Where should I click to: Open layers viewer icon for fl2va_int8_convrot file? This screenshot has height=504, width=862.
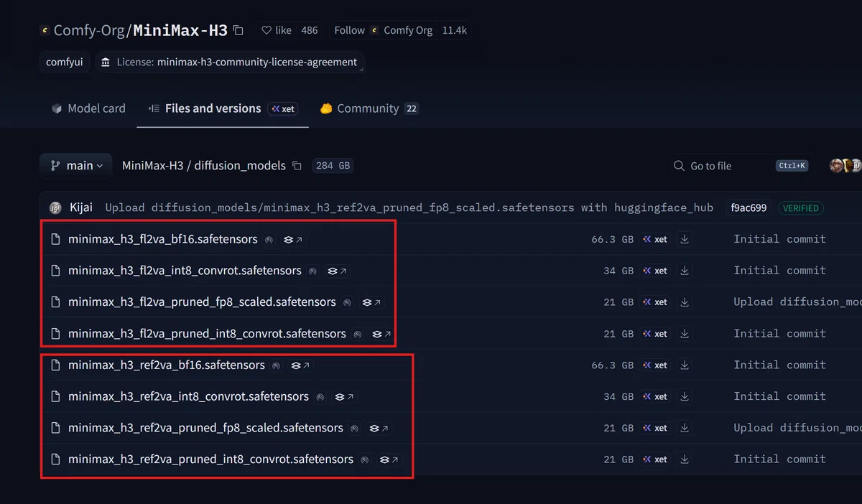click(x=337, y=271)
